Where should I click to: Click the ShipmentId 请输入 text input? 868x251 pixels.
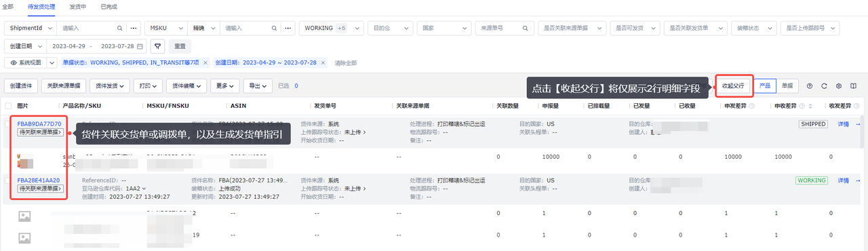click(x=86, y=28)
